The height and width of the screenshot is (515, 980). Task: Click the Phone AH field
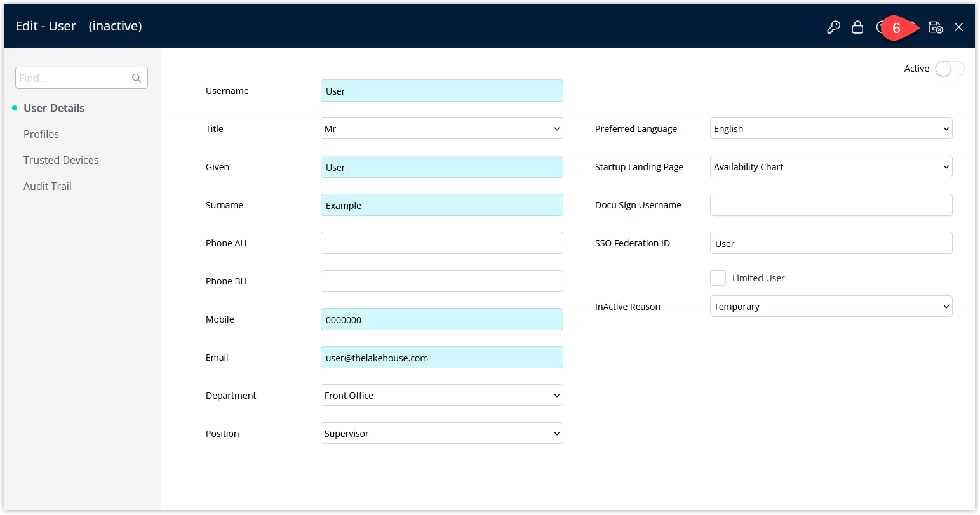442,243
